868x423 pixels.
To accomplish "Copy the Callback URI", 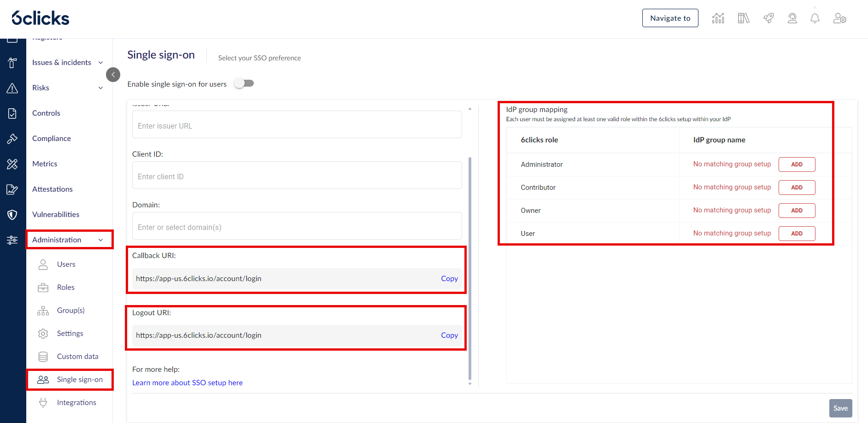I will coord(449,279).
